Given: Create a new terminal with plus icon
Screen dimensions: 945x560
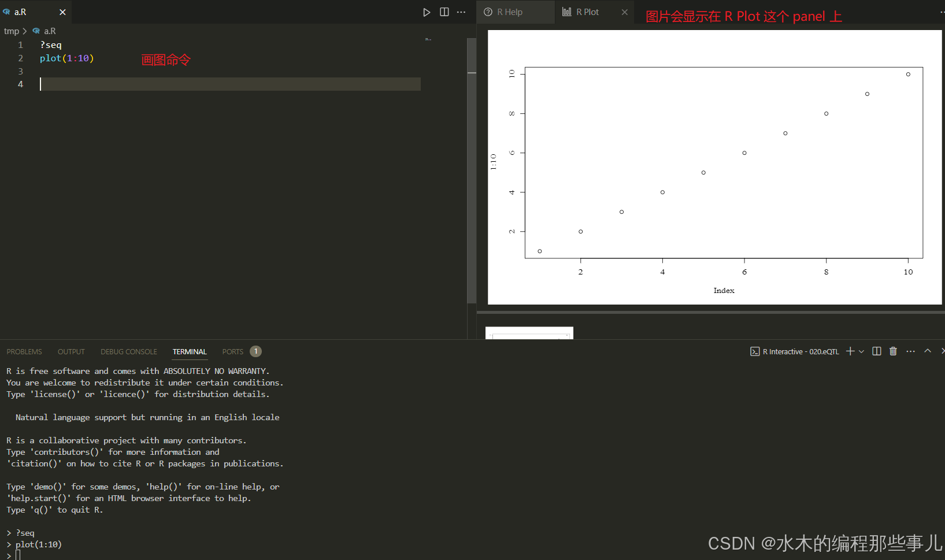Looking at the screenshot, I should tap(850, 351).
